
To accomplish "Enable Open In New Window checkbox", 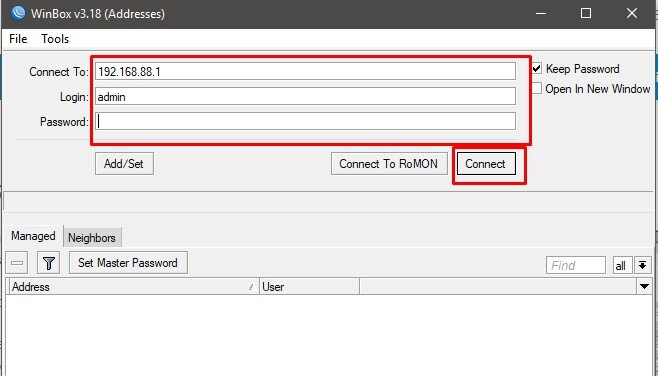I will pos(537,89).
